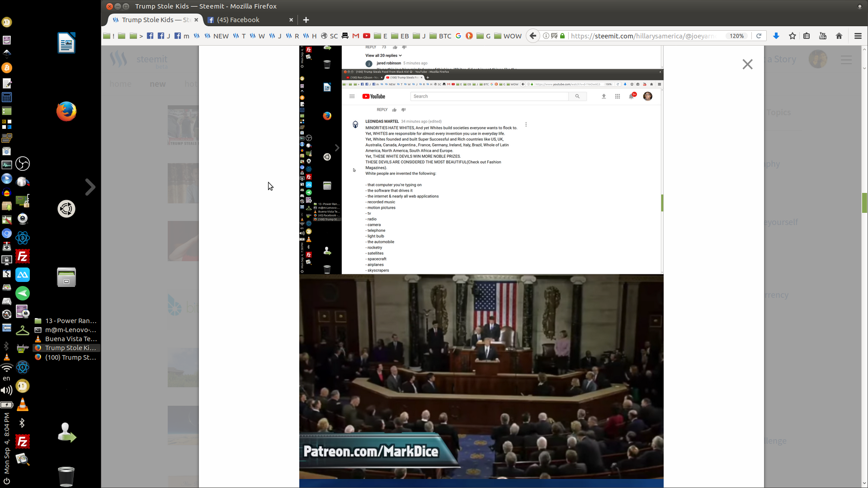Open the system monitor panel icon

(x=7, y=165)
